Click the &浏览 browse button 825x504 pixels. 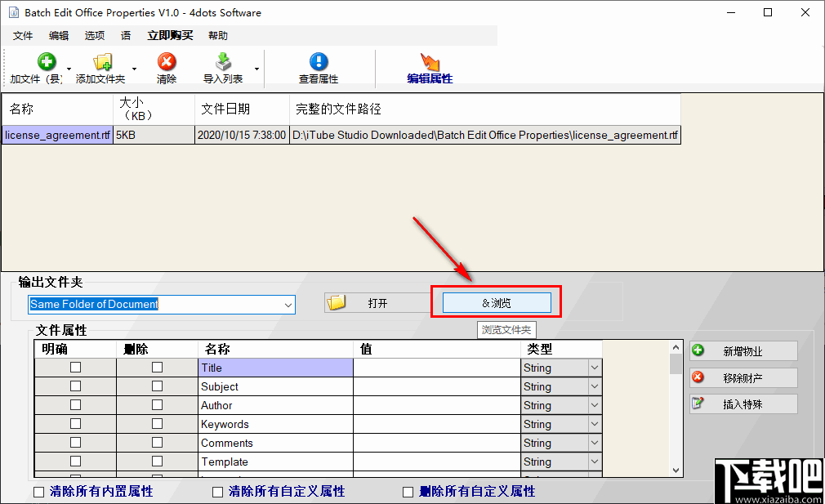[x=496, y=301]
